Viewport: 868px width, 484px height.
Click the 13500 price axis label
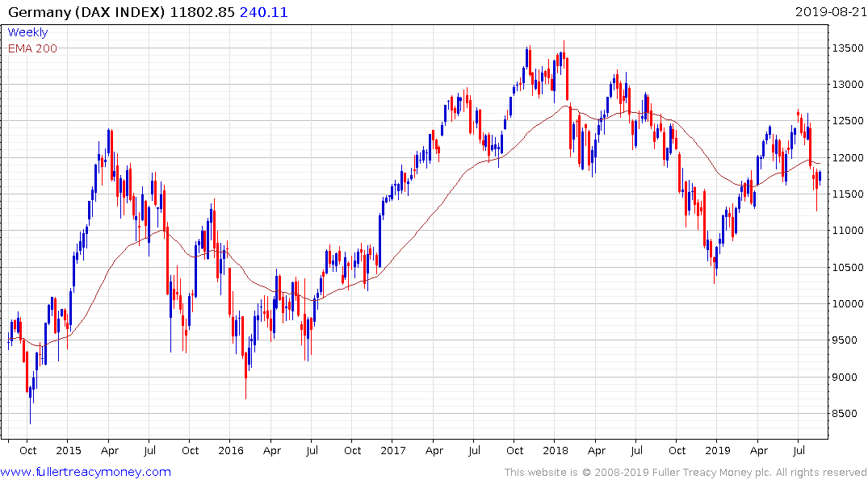tap(848, 48)
